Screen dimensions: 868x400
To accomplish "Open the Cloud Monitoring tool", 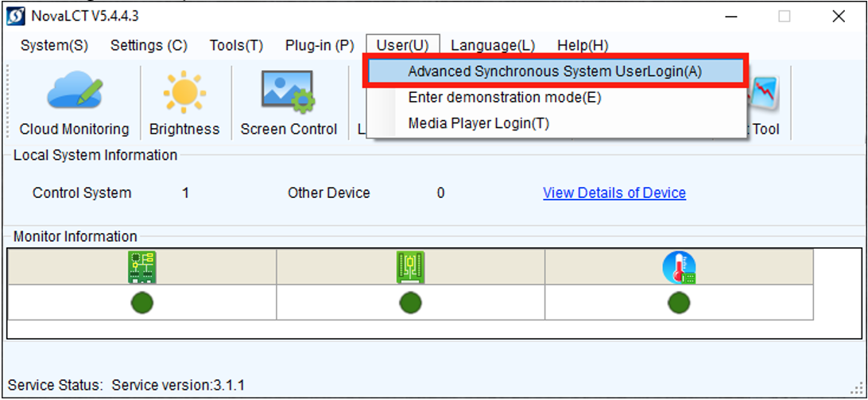I will tap(74, 103).
